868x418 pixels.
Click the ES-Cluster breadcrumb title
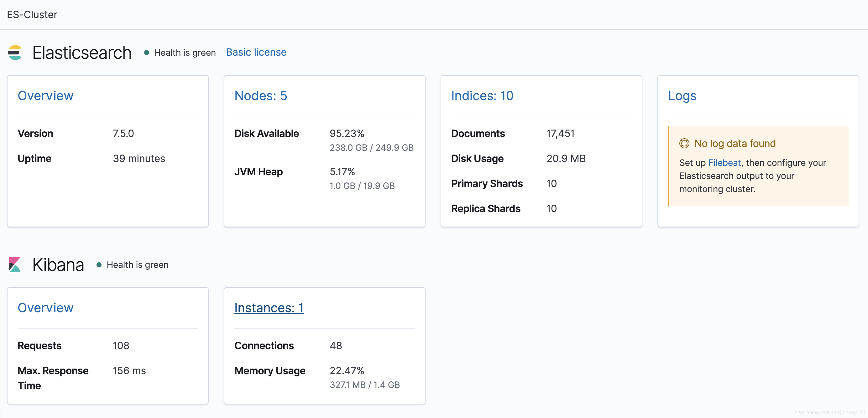point(32,14)
